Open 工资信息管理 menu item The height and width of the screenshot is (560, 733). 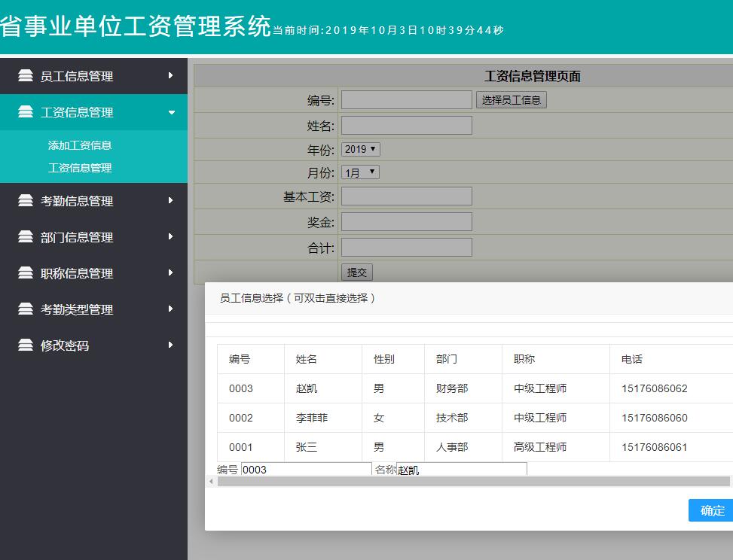click(x=93, y=112)
